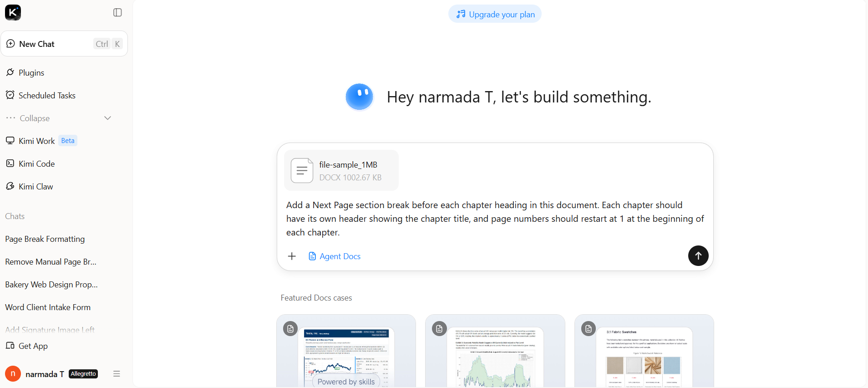This screenshot has width=868, height=388.
Task: Click Get App link
Action: point(27,346)
